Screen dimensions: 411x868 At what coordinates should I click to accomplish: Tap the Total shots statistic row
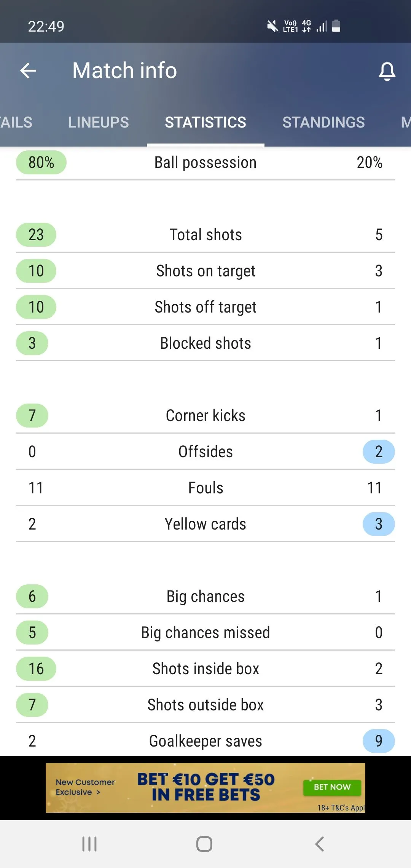205,235
